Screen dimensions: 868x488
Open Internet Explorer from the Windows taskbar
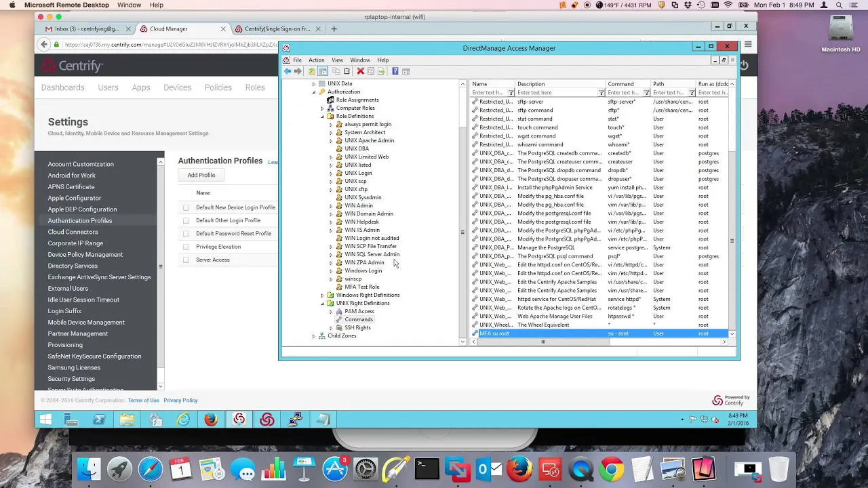(x=183, y=420)
